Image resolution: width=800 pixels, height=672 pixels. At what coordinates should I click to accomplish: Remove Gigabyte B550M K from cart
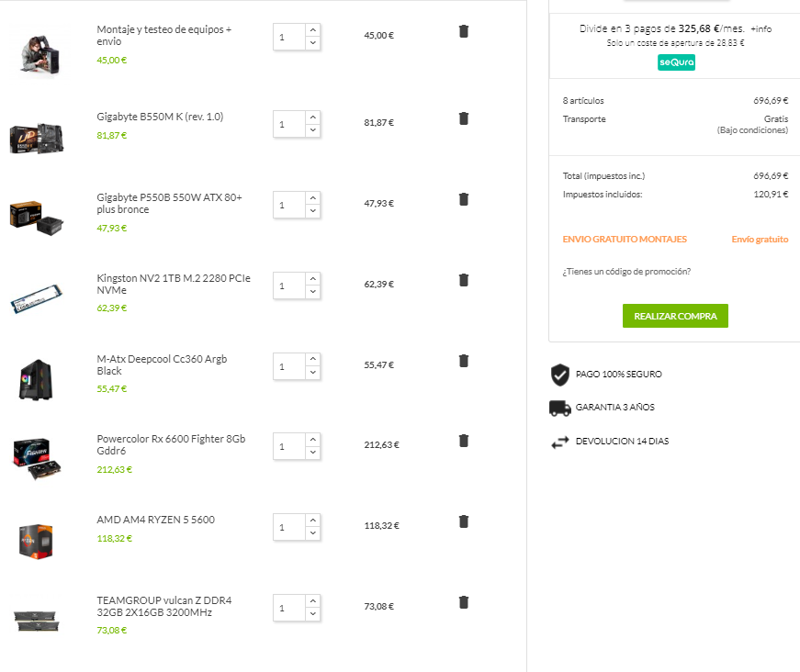click(464, 118)
